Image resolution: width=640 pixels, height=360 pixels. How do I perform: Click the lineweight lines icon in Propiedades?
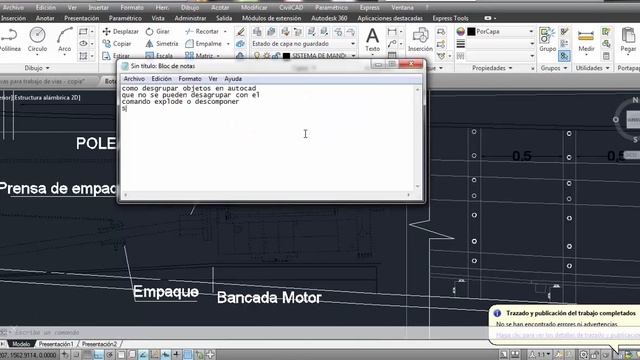click(x=461, y=44)
